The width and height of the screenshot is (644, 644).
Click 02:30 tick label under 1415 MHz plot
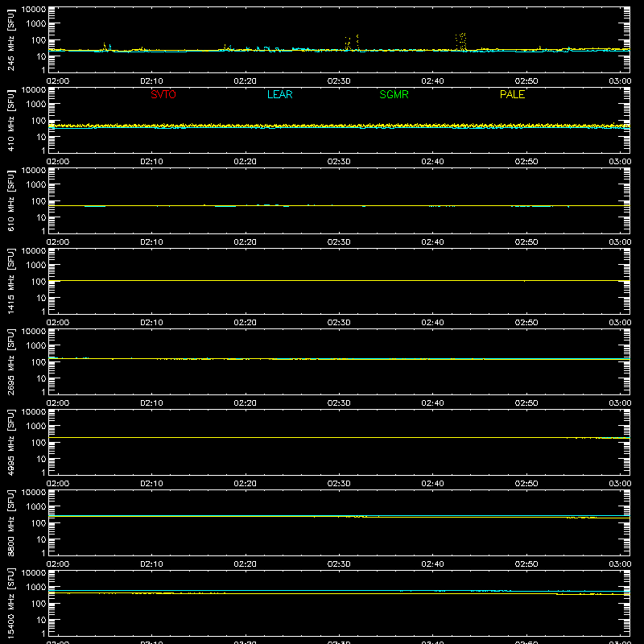[x=339, y=323]
